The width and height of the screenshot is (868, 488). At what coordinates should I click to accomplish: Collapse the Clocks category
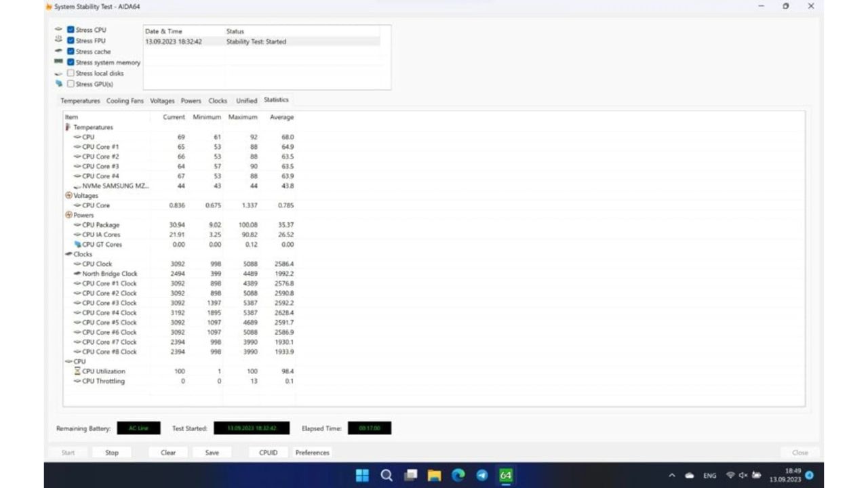pyautogui.click(x=68, y=254)
